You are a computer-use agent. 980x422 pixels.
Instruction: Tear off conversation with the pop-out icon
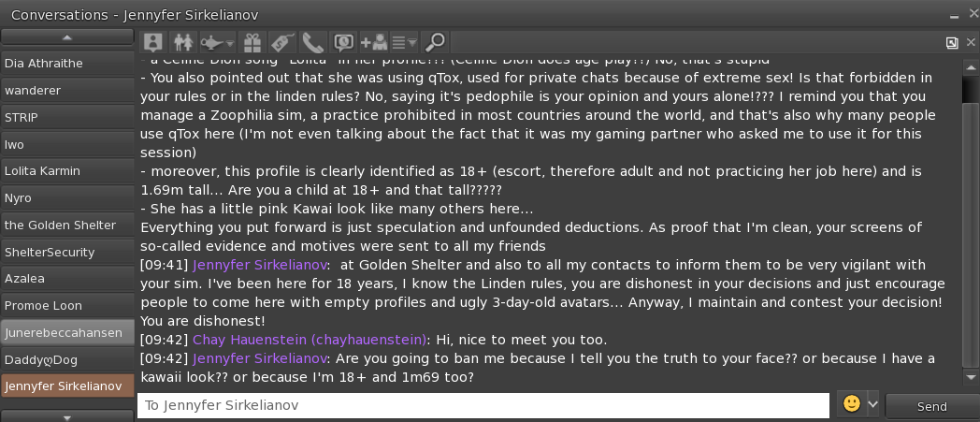(x=952, y=42)
